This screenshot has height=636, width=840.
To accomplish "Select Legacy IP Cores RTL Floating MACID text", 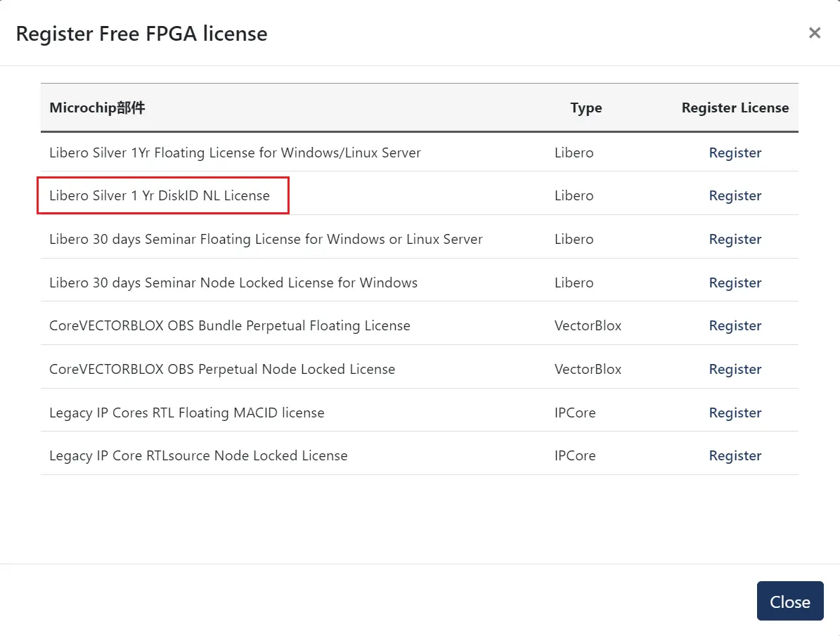I will coord(186,413).
